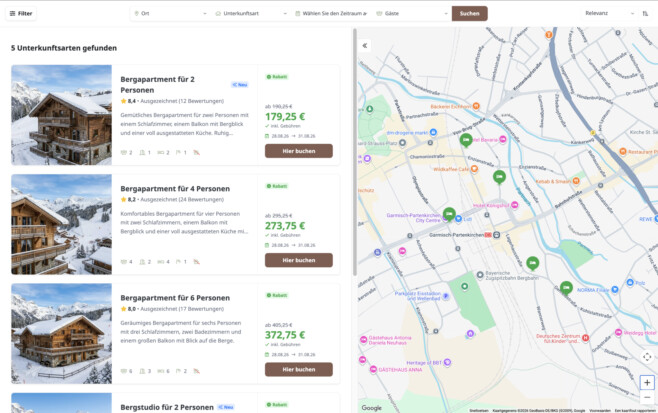This screenshot has height=413, width=658.
Task: Open Bergapartment für 2 Personen title
Action: pos(158,85)
